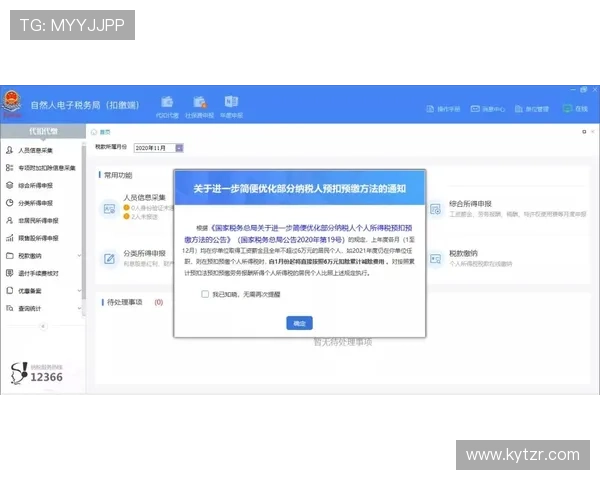Expand 税款缴纳 sidebar chevron

[x=79, y=255]
